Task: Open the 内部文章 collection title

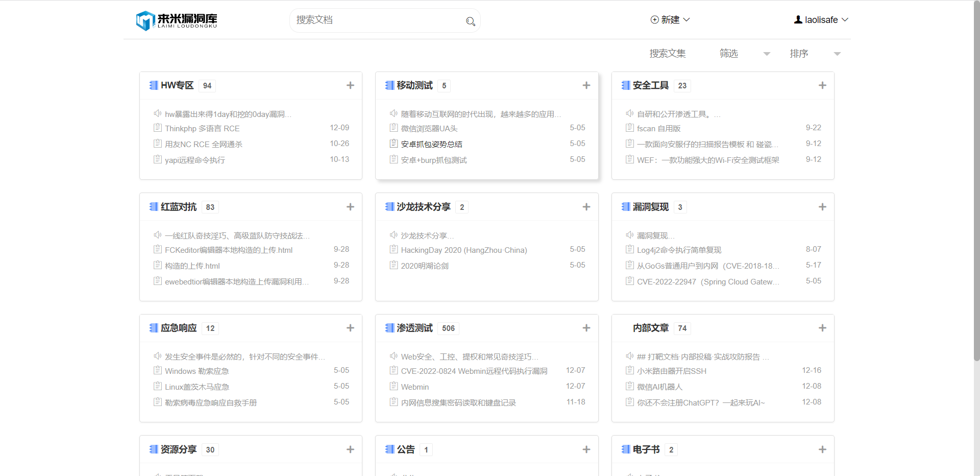Action: tap(650, 328)
